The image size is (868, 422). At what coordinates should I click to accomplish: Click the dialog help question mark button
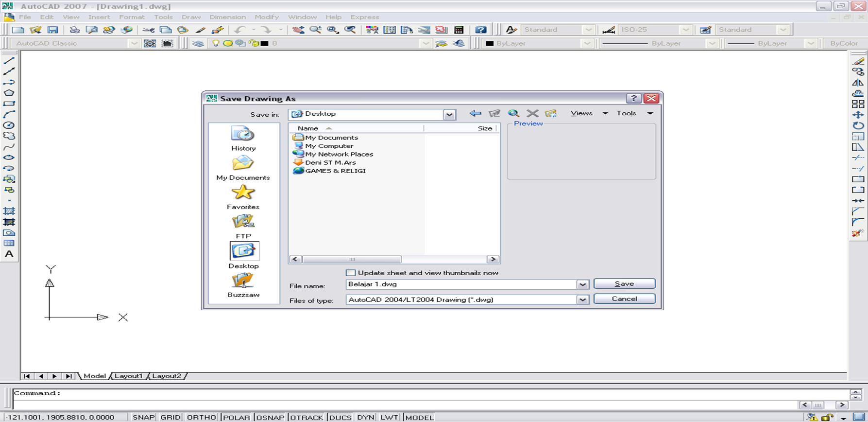[633, 98]
